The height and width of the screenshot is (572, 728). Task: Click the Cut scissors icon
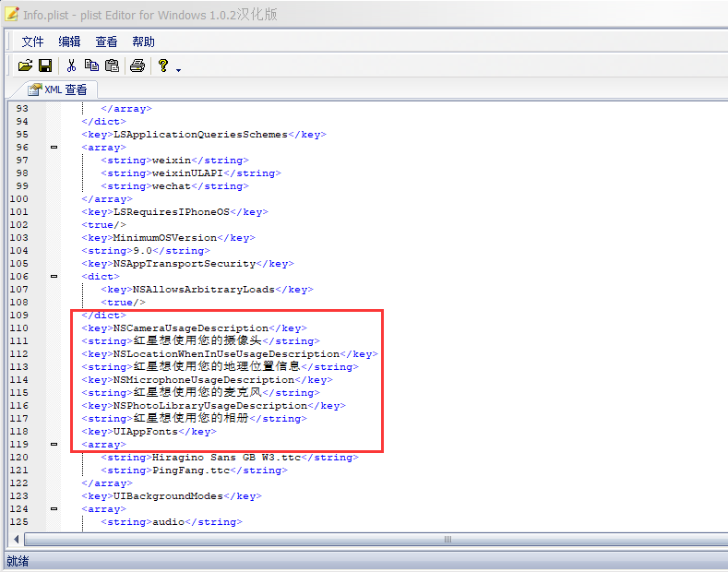click(x=71, y=66)
